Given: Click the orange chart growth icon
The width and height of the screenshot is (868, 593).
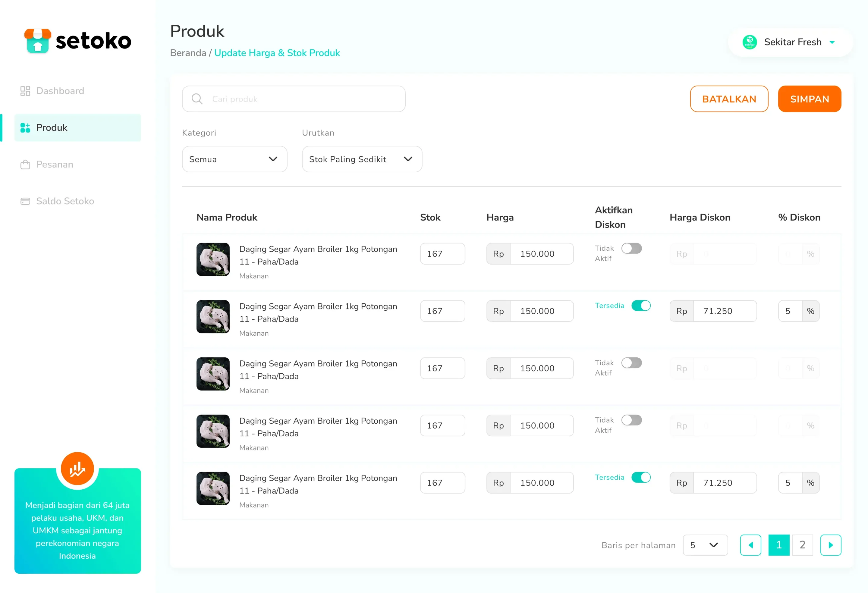Looking at the screenshot, I should (77, 468).
